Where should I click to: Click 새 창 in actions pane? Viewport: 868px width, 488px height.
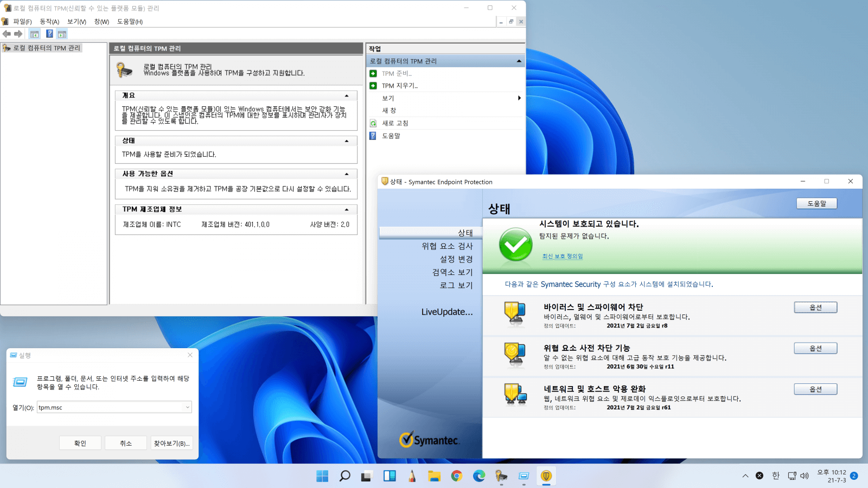coord(389,111)
